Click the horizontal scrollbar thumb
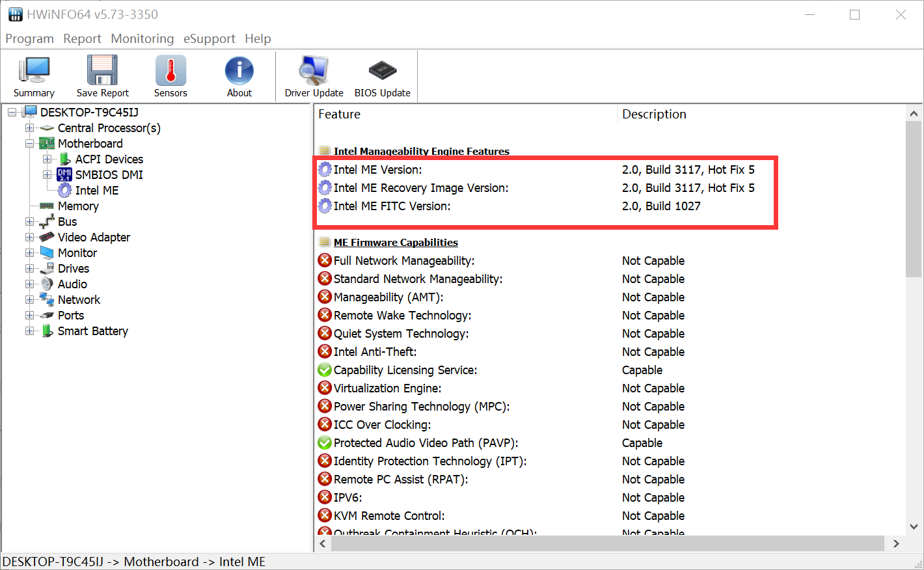Screen dimensions: 924x570 click(608, 543)
